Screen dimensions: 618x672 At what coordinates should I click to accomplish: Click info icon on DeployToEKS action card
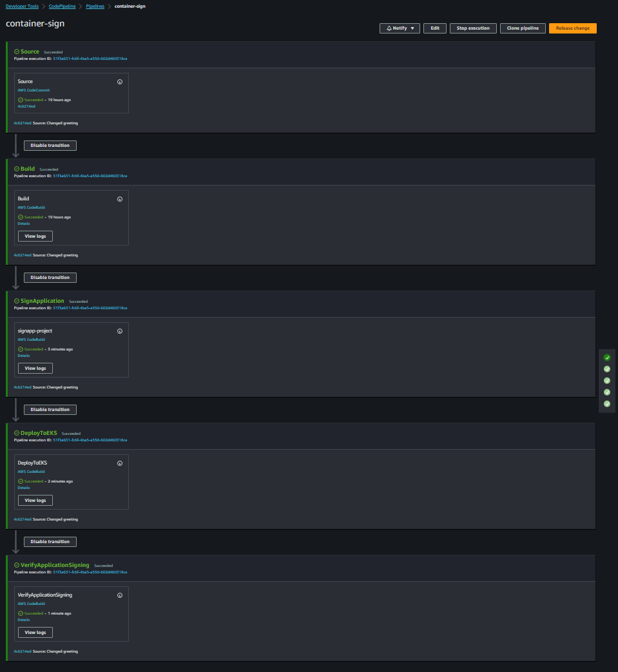(x=119, y=463)
